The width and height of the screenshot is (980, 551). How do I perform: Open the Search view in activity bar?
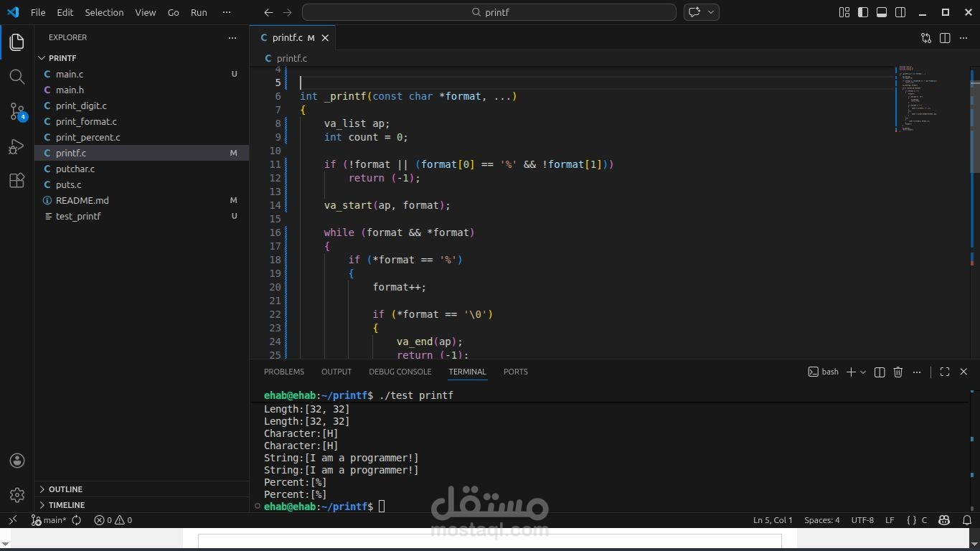[17, 77]
